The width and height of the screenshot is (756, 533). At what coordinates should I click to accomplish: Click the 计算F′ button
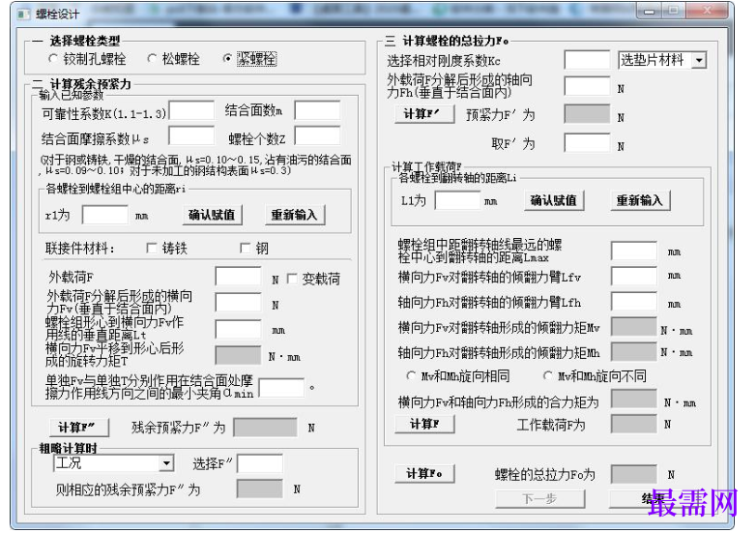pos(424,114)
